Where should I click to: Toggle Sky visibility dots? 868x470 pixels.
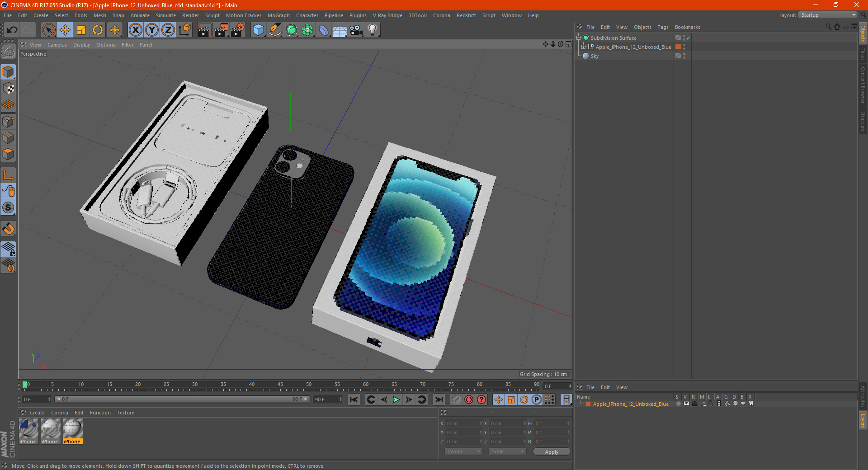[684, 56]
